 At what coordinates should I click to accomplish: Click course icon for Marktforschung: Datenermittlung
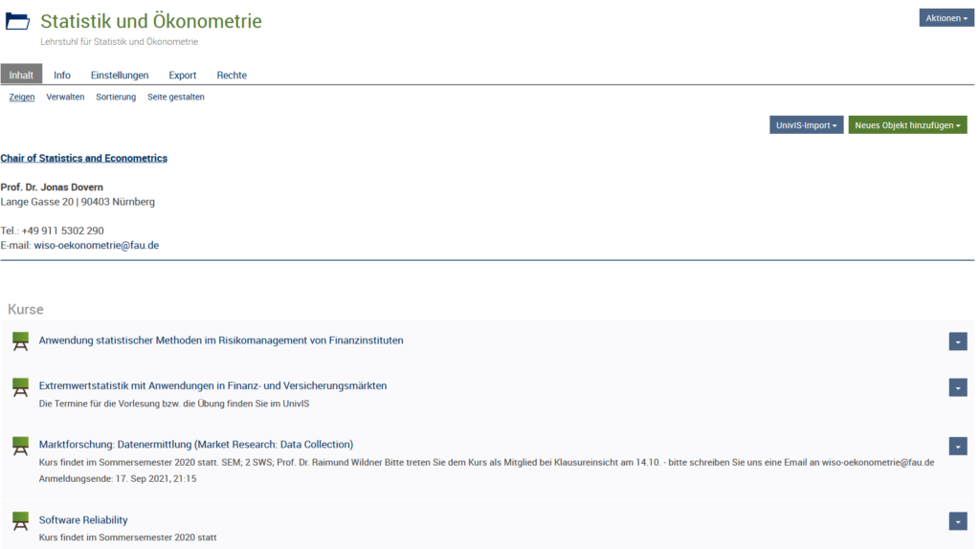click(x=21, y=446)
